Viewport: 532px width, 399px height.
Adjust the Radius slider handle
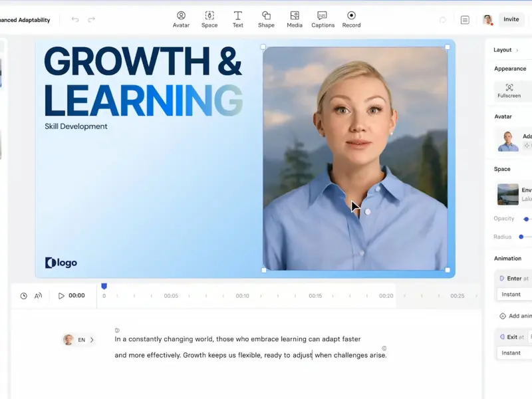tap(521, 237)
